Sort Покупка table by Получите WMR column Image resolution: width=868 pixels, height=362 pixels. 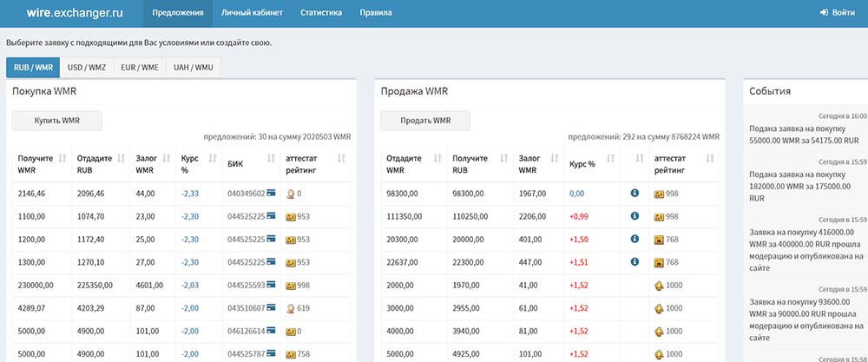point(62,158)
